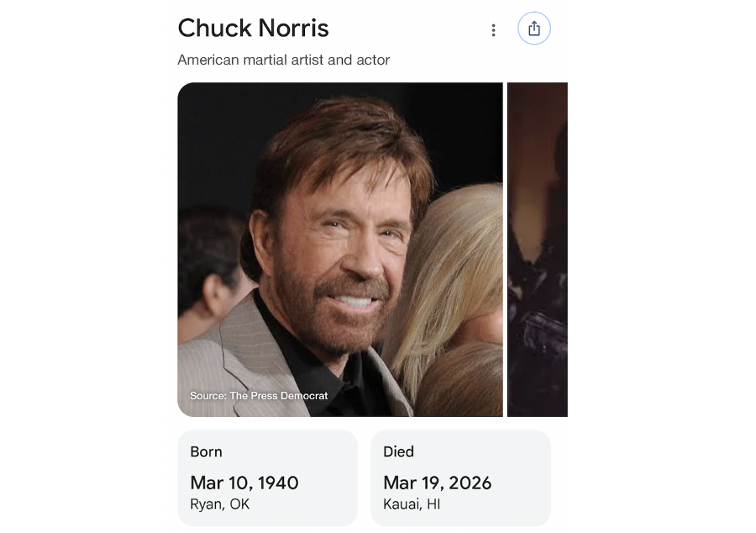Click the 'American martial artist and actor' subtitle
Viewport: 756px width, 533px height.
pyautogui.click(x=284, y=60)
